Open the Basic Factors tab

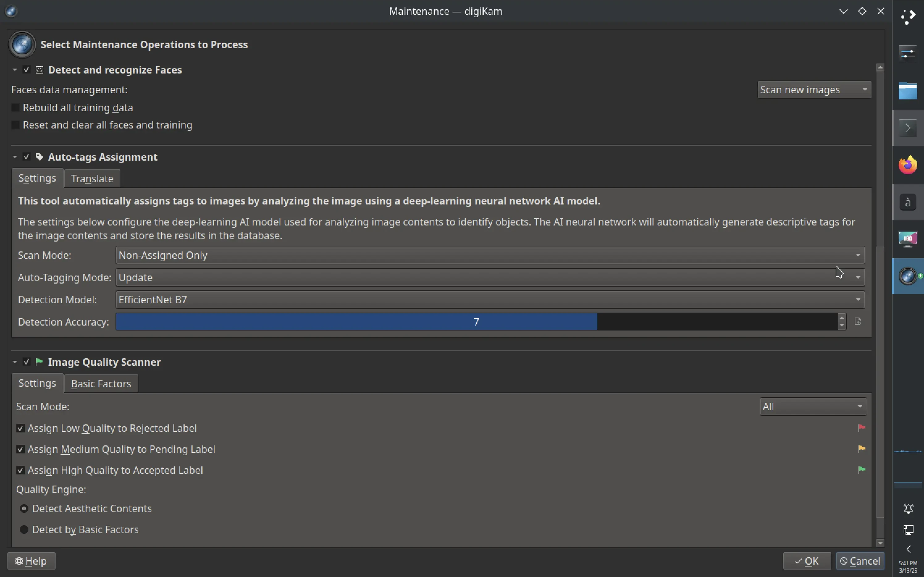click(101, 383)
